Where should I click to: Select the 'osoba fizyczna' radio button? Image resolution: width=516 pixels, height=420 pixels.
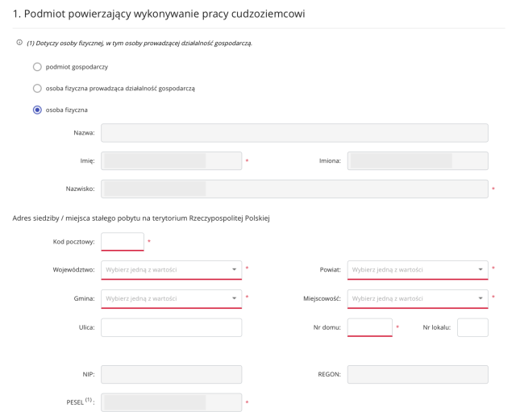tap(37, 110)
